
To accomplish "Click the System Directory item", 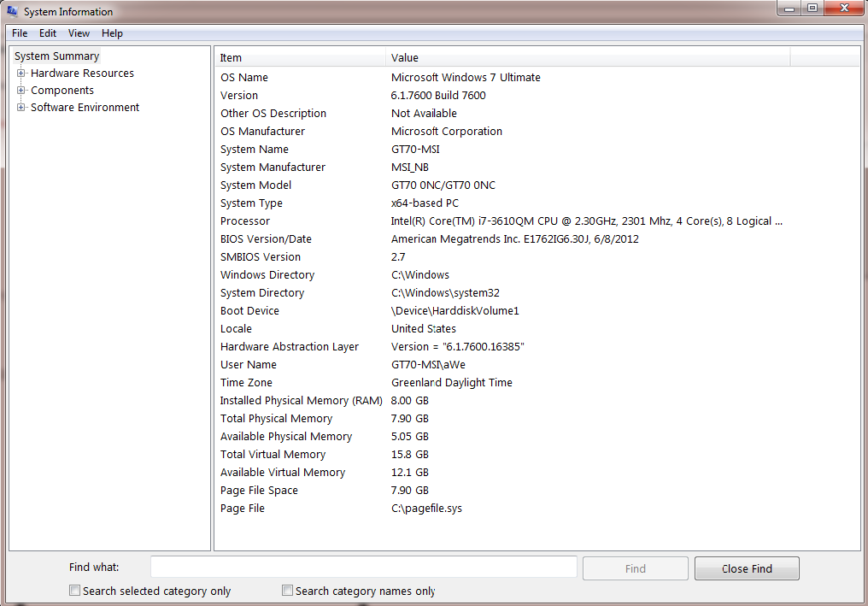I will (x=261, y=293).
